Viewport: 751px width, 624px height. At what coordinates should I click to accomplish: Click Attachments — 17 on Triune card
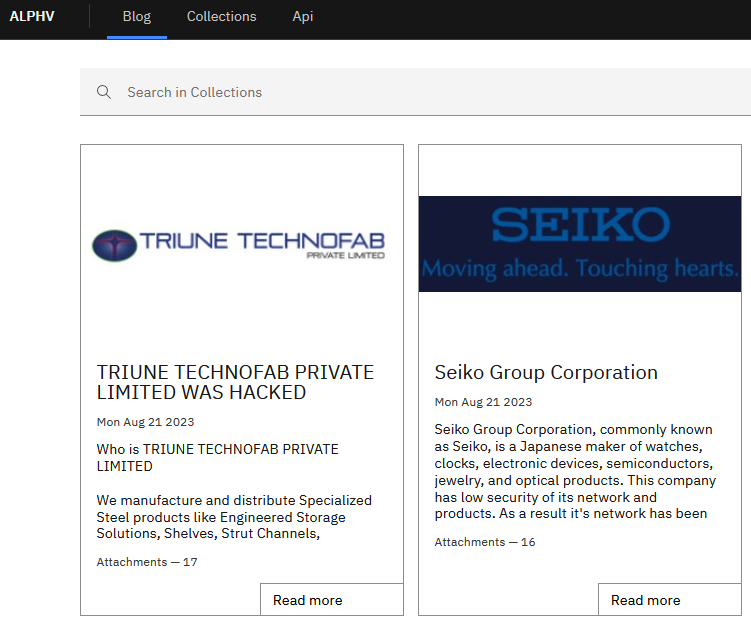point(147,562)
